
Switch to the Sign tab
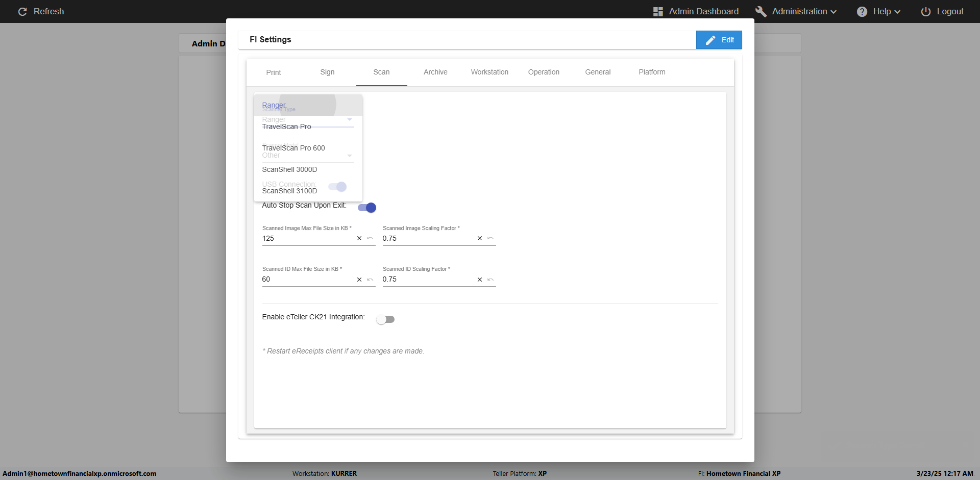click(x=328, y=72)
